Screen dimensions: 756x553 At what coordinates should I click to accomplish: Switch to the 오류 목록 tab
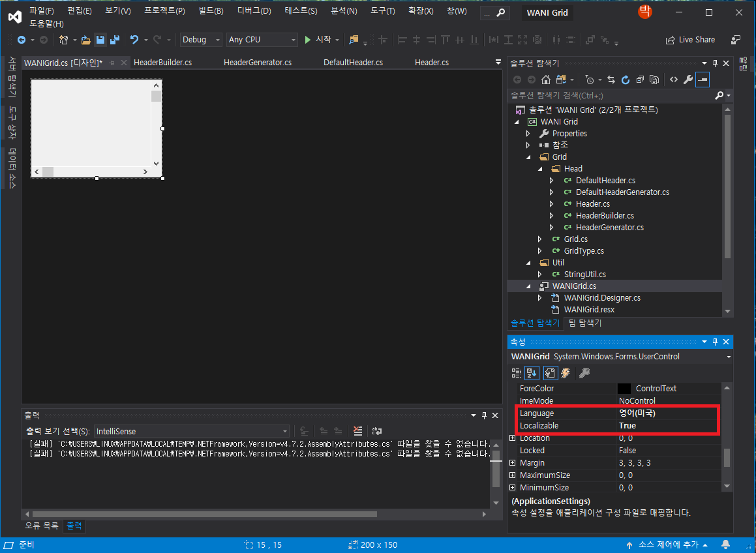click(42, 526)
